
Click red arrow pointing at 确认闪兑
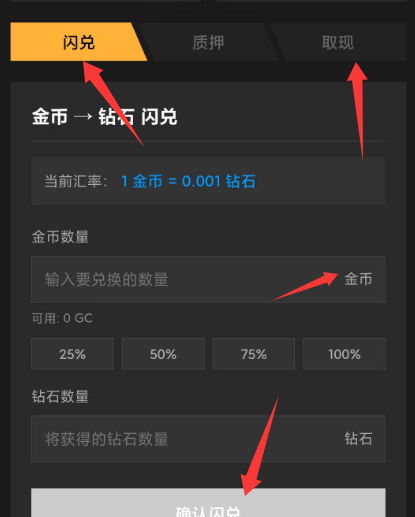click(259, 447)
